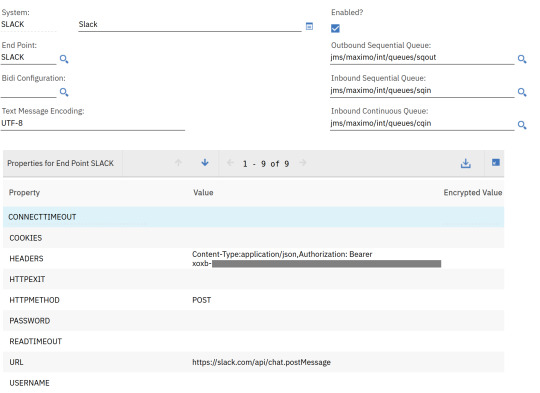Viewport: 540px width, 393px height.
Task: Click the Slack description field
Action: tap(190, 24)
